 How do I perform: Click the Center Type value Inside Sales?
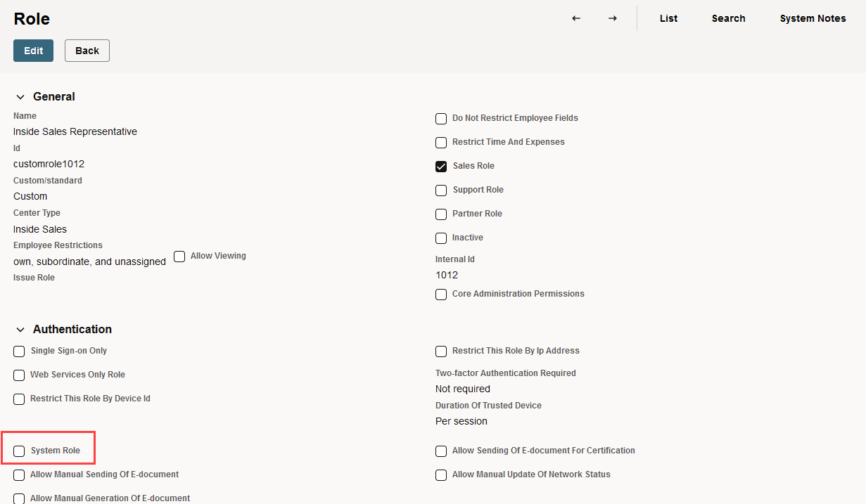click(40, 229)
